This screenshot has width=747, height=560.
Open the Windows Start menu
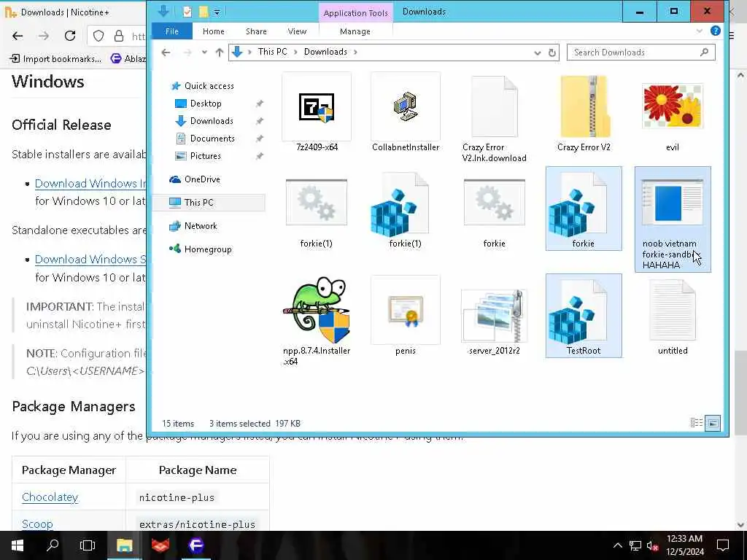pos(18,545)
